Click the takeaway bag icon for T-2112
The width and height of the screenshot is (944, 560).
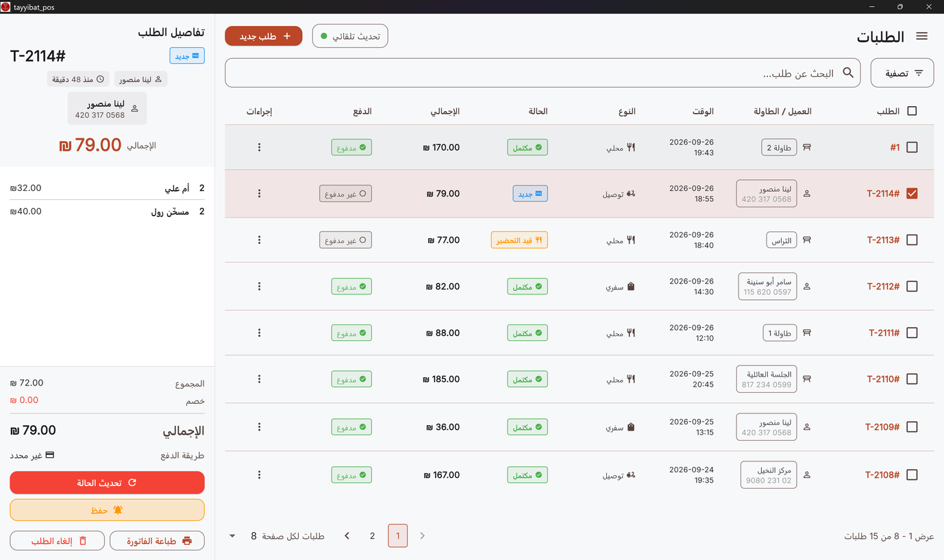click(631, 286)
